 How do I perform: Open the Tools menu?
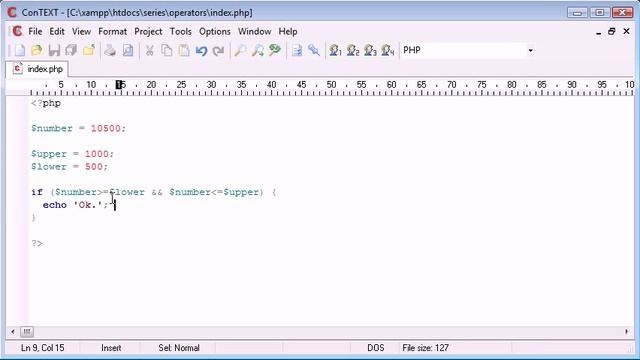[180, 31]
